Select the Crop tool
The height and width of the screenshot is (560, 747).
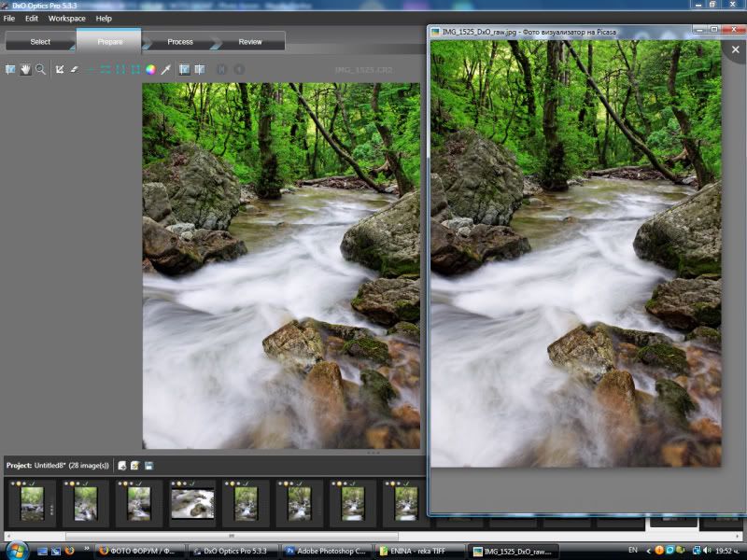pos(60,69)
